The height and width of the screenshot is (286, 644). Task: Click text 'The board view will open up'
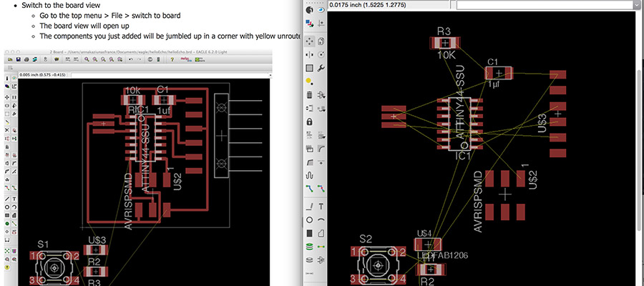(x=84, y=26)
